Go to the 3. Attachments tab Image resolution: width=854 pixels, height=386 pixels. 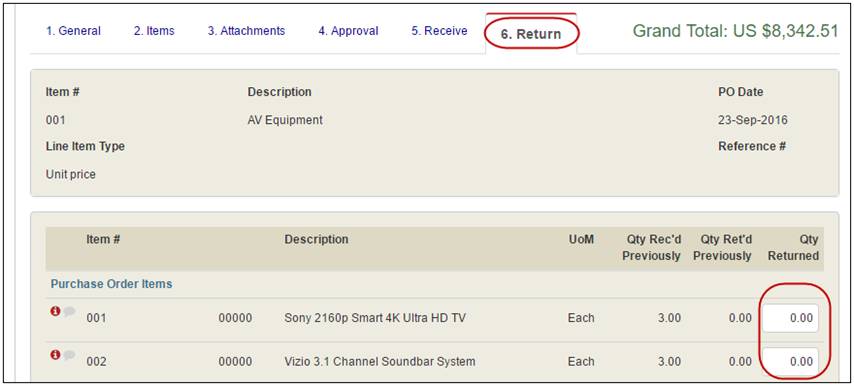(246, 31)
